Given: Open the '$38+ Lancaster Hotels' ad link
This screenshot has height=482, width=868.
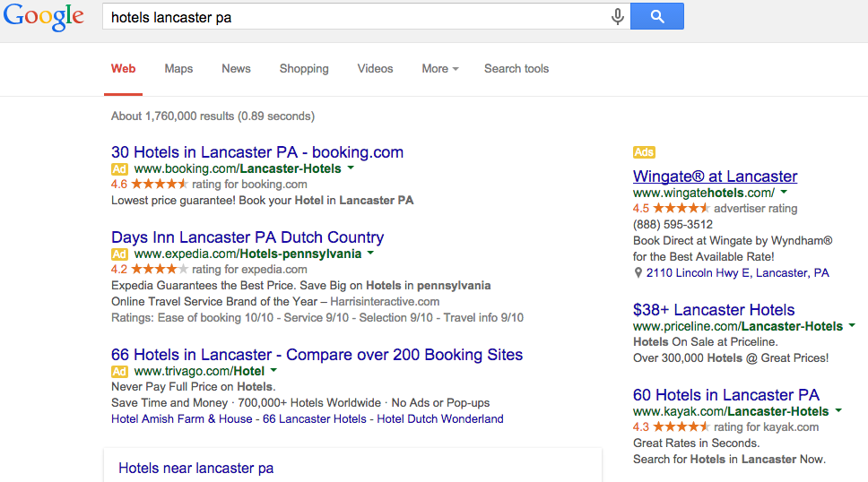Looking at the screenshot, I should pos(714,310).
